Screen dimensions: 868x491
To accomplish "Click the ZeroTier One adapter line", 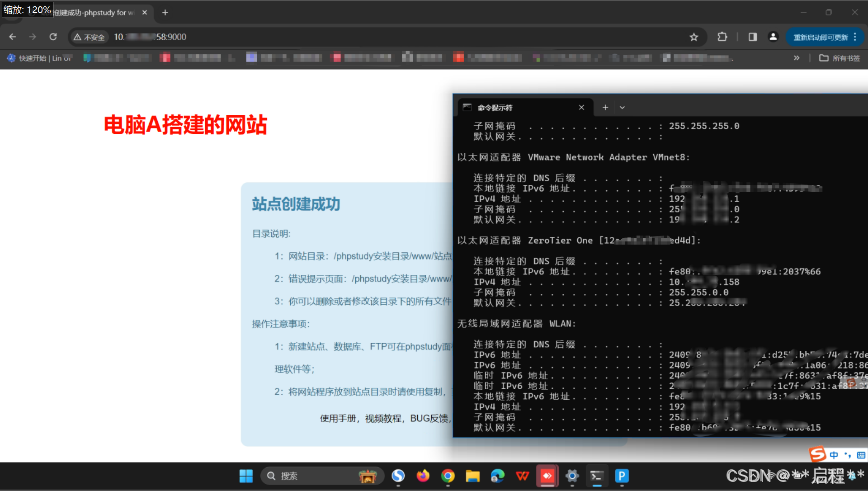I will [579, 241].
